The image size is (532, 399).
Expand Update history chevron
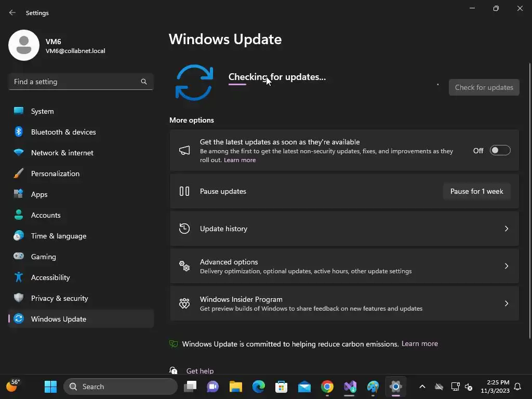pyautogui.click(x=506, y=229)
